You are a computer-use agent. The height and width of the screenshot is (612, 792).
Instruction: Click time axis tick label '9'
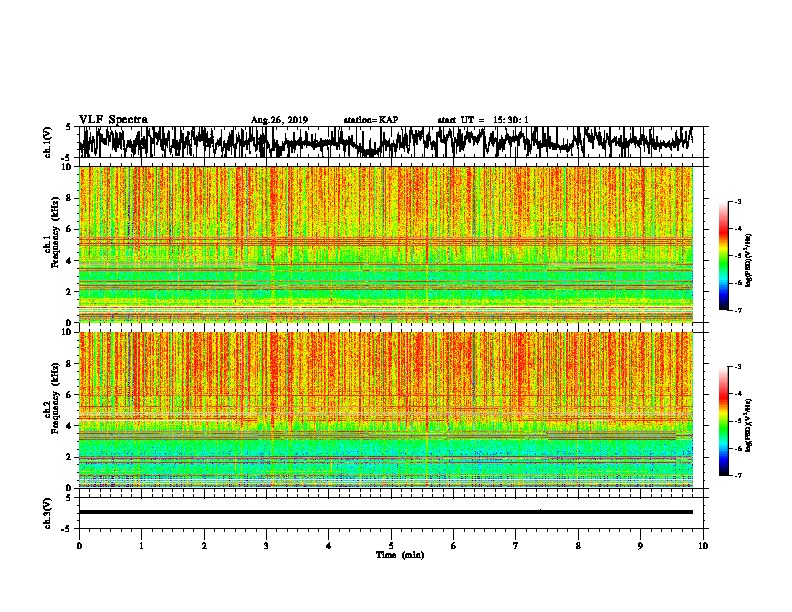640,546
